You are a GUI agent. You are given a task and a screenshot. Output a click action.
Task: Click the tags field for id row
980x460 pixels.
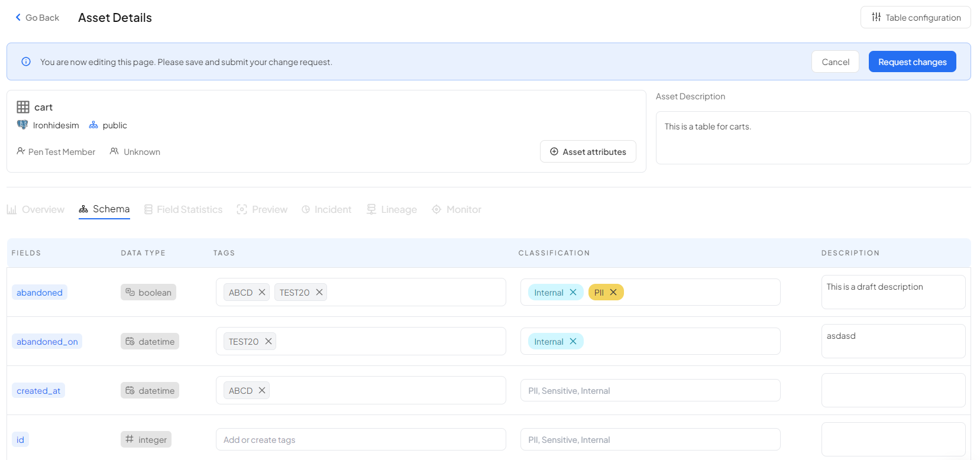point(360,439)
